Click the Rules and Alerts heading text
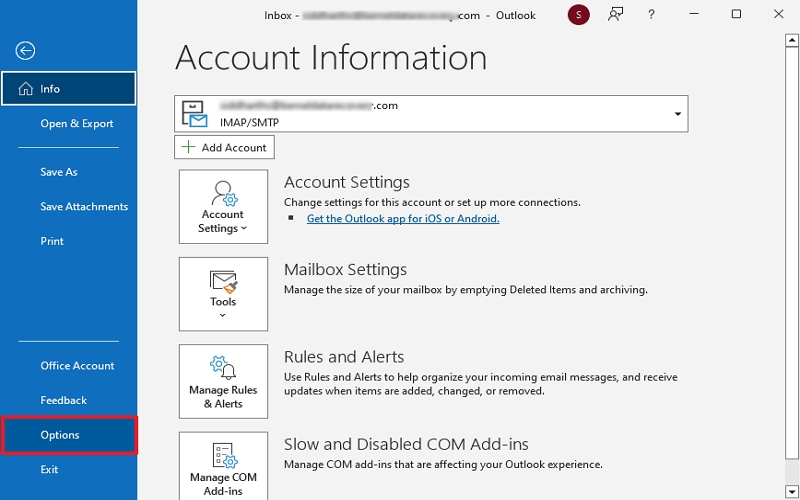 (x=344, y=357)
